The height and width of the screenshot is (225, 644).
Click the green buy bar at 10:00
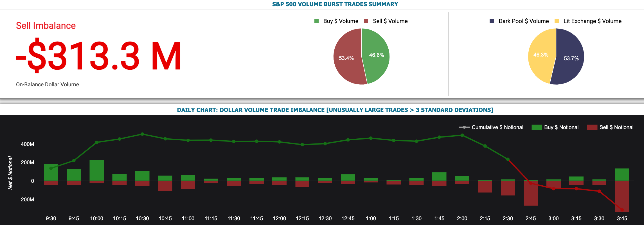click(x=97, y=170)
